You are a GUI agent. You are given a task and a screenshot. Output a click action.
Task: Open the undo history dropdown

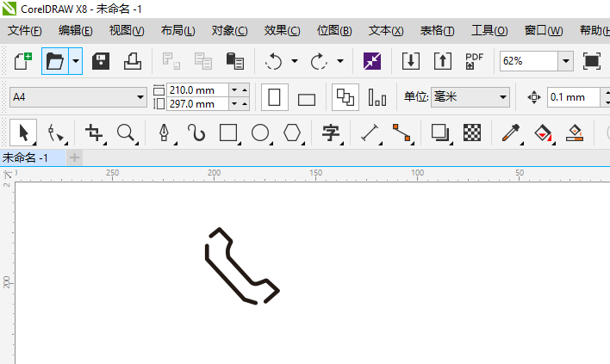pyautogui.click(x=295, y=61)
